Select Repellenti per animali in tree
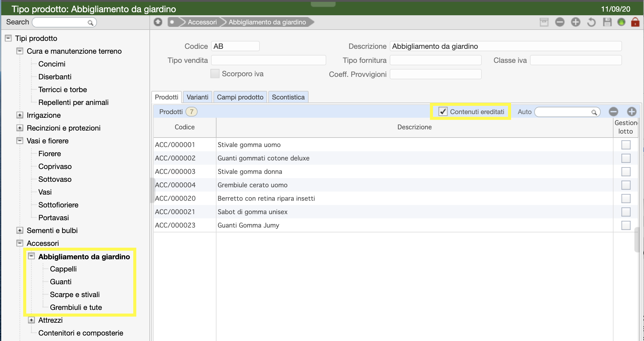The width and height of the screenshot is (644, 341). pyautogui.click(x=73, y=102)
